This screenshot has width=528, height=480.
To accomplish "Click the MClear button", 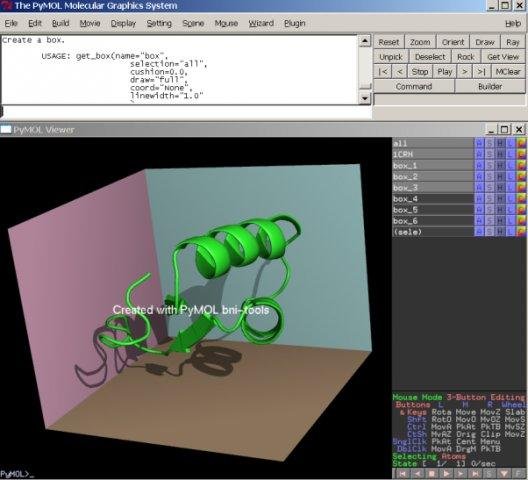I will pos(508,71).
